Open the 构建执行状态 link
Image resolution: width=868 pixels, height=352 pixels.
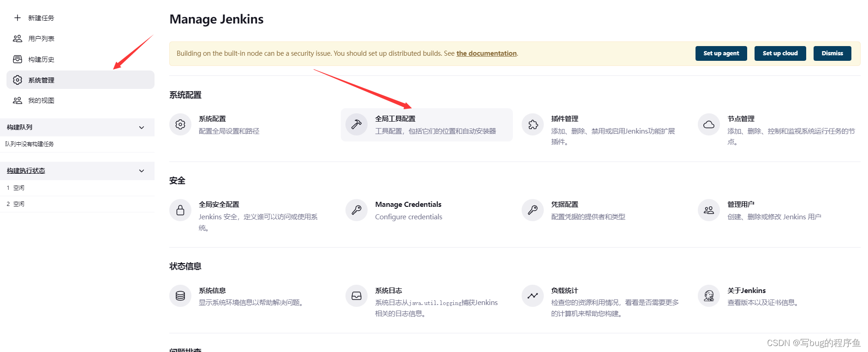click(x=26, y=171)
